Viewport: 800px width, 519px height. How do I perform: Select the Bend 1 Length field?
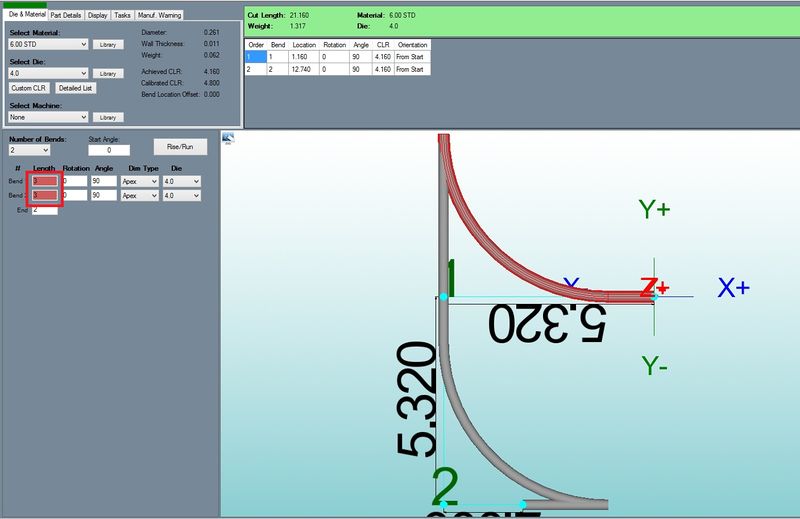[x=45, y=181]
